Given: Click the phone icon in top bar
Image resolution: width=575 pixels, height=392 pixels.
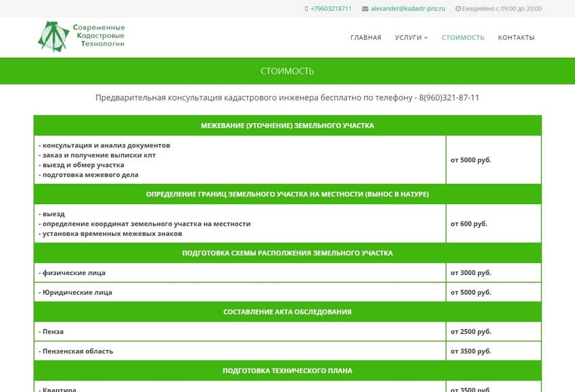Looking at the screenshot, I should [306, 9].
